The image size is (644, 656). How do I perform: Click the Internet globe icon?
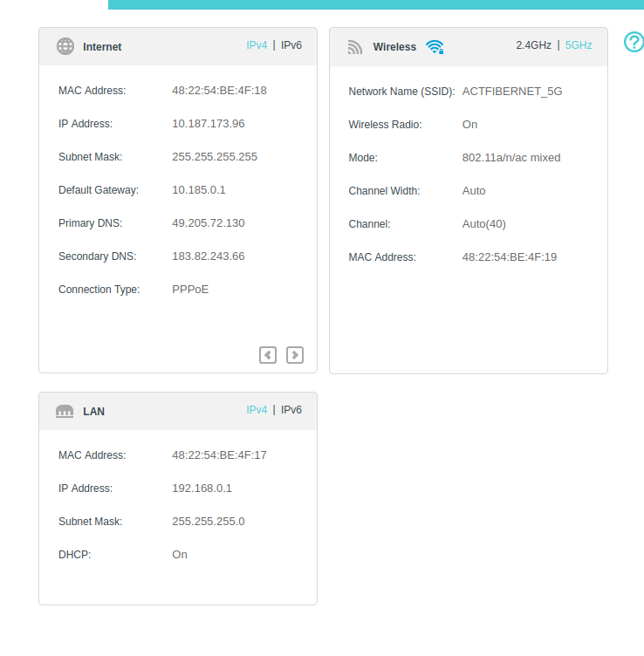pos(65,46)
